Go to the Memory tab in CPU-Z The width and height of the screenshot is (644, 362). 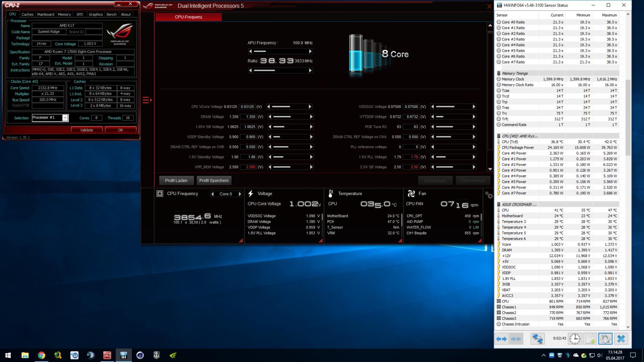pyautogui.click(x=64, y=14)
